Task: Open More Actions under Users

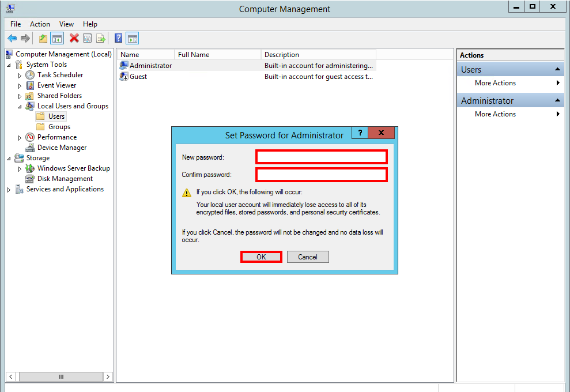Action: 510,83
